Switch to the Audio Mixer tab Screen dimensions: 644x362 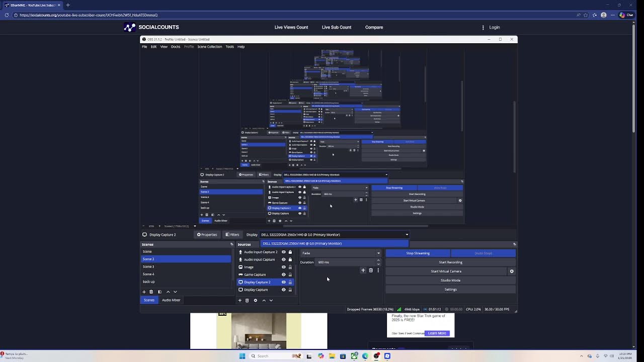[x=171, y=300]
